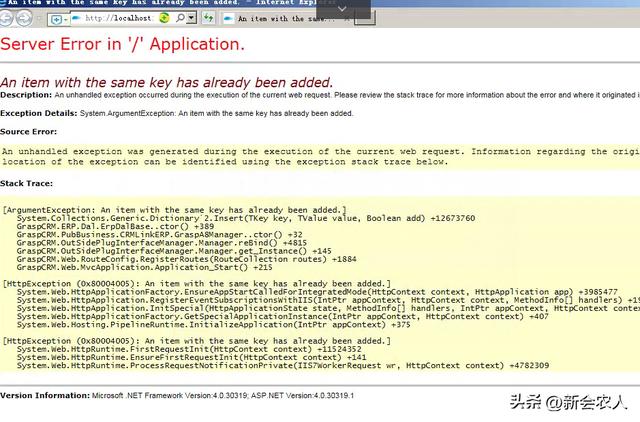Click the page favicon inside the address bar

pyautogui.click(x=76, y=18)
